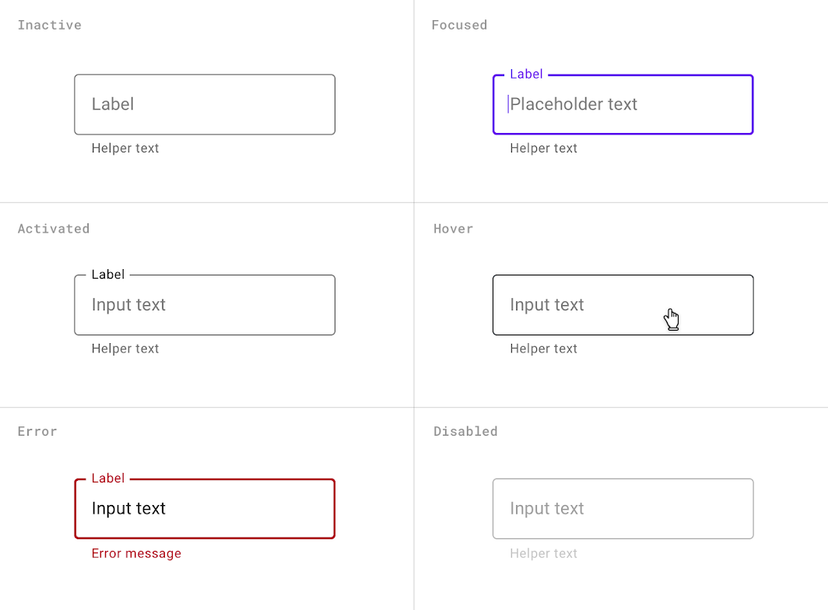Click the Hover state input box

click(x=622, y=305)
